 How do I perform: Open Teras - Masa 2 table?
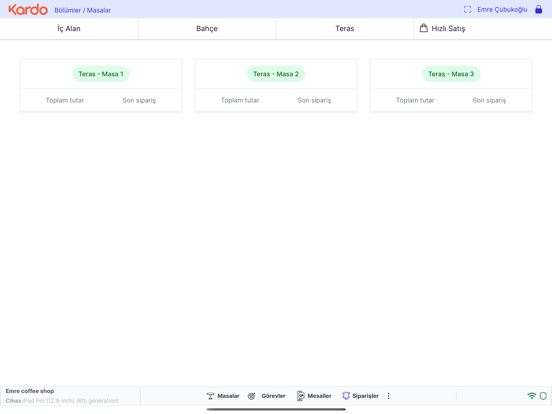[276, 85]
